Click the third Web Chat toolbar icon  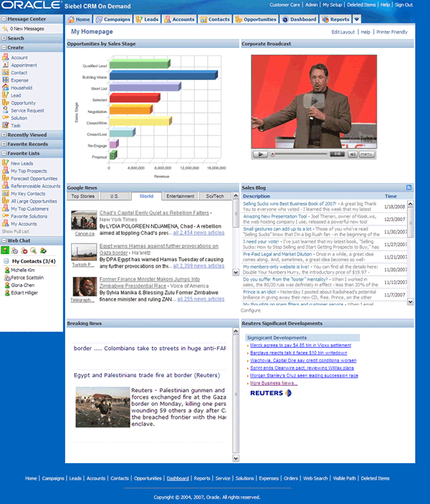coord(24,251)
